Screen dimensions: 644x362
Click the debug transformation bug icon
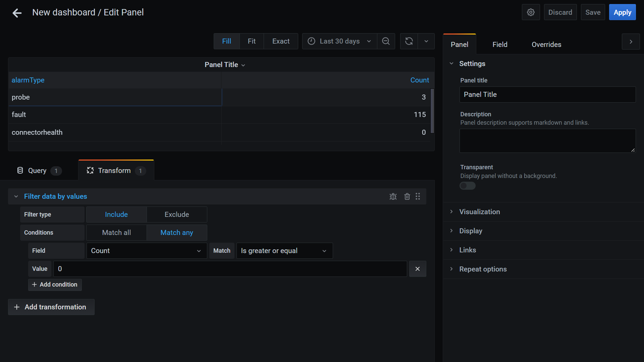pos(393,196)
